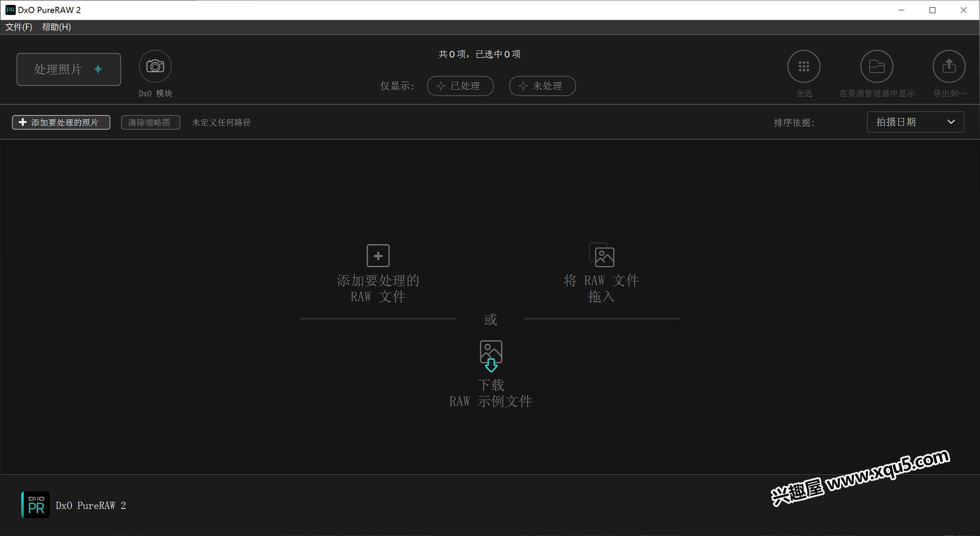Open the DxO 模块 camera icon

[155, 66]
